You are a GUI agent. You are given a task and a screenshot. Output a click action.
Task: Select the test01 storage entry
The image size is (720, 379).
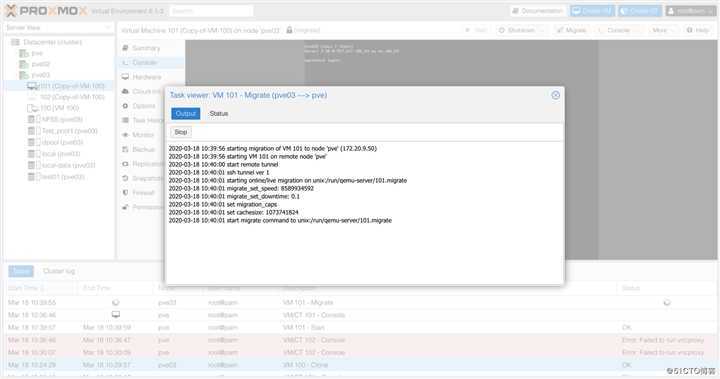tap(56, 176)
